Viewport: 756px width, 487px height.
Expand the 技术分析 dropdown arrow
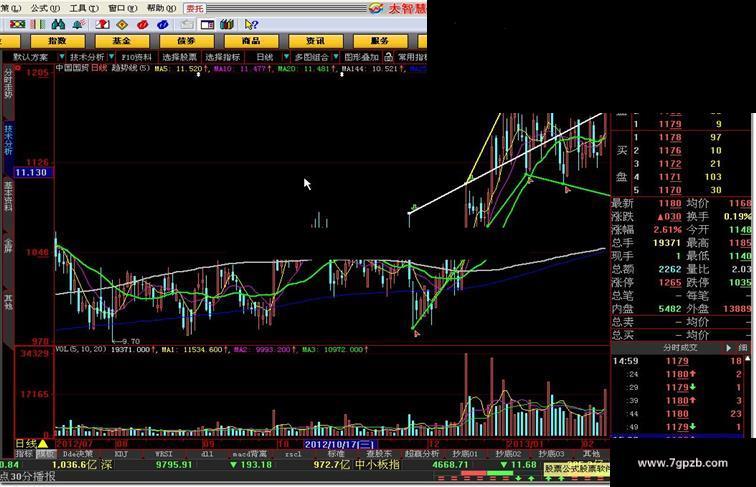[x=111, y=57]
